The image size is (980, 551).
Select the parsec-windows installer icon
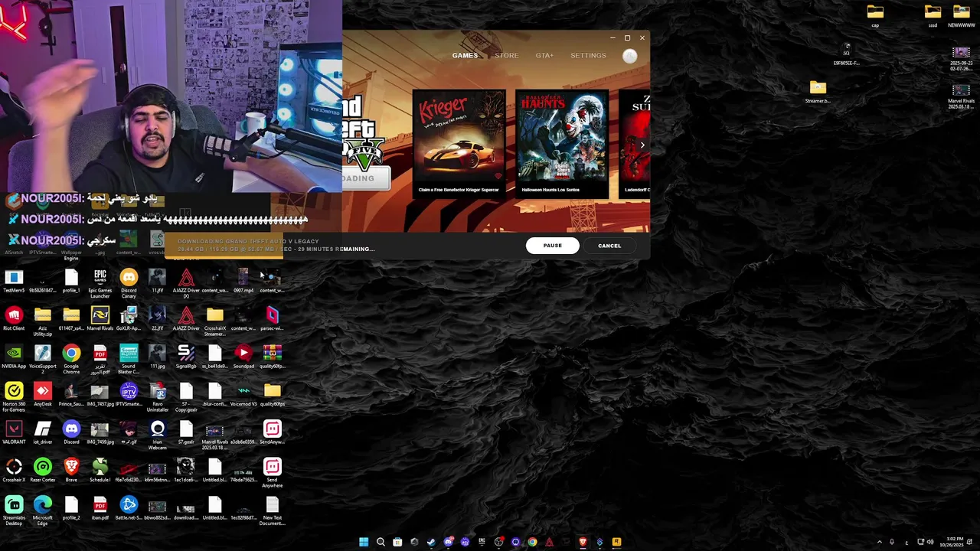pyautogui.click(x=272, y=319)
